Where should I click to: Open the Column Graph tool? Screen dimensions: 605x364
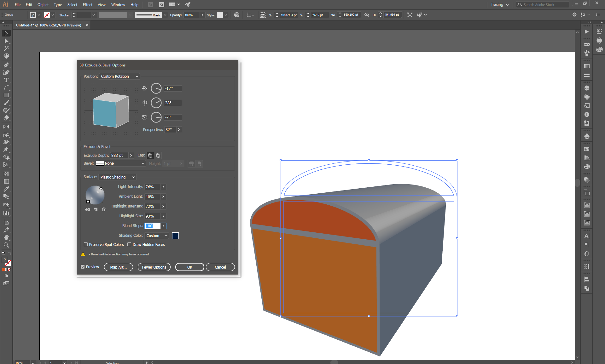tap(6, 213)
